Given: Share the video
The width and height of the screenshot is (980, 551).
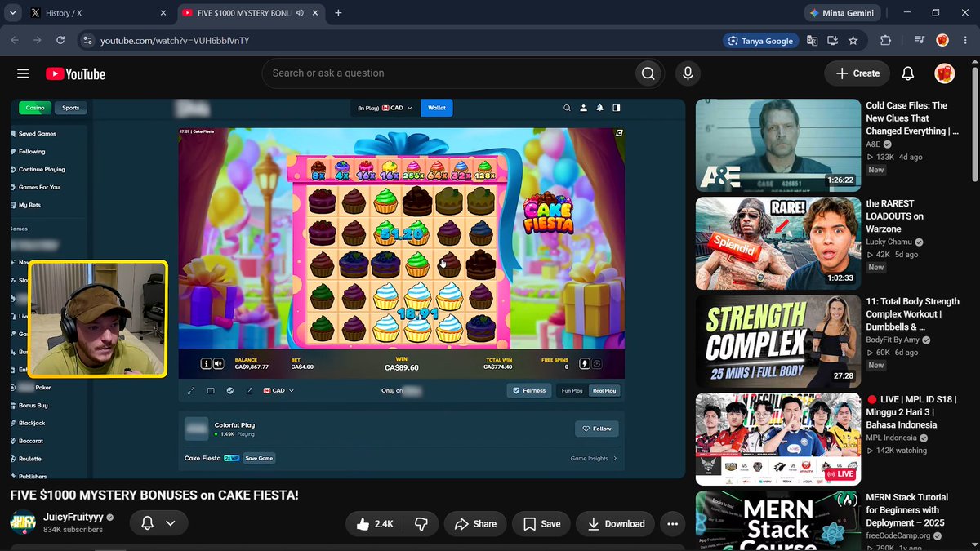Looking at the screenshot, I should 475,524.
